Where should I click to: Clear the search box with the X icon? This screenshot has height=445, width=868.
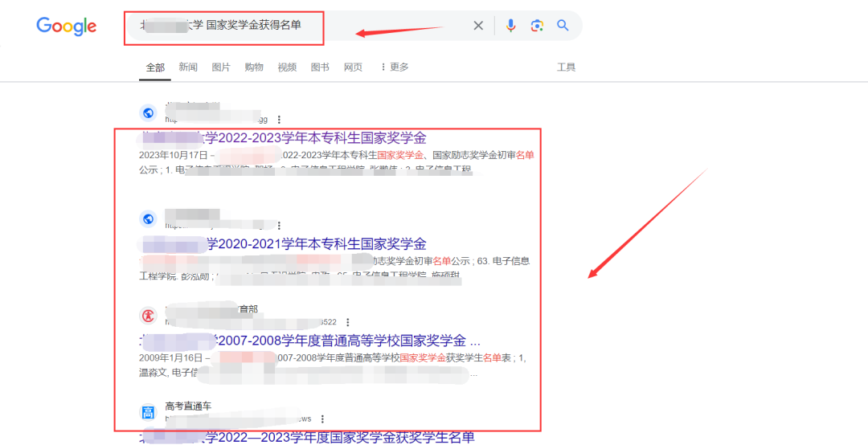[x=478, y=26]
